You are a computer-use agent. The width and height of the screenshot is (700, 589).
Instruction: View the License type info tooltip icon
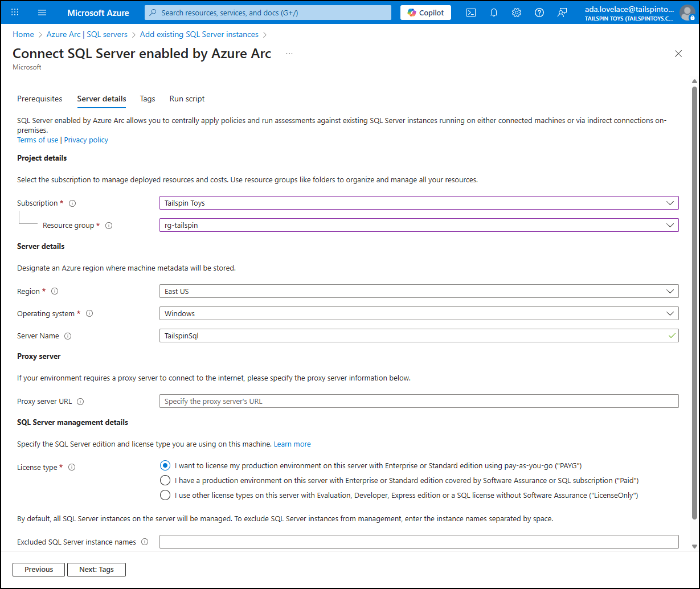click(x=71, y=467)
